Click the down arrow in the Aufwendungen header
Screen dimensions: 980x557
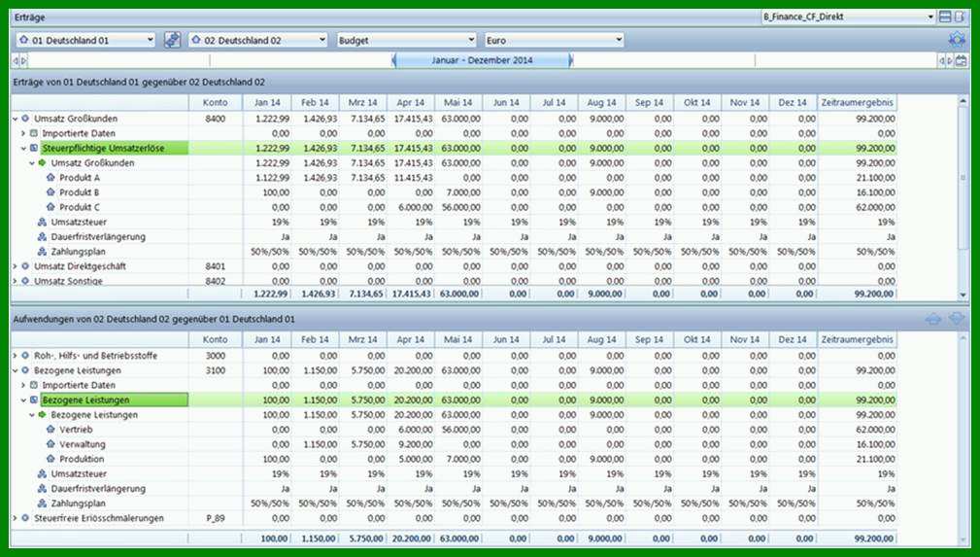[x=957, y=319]
